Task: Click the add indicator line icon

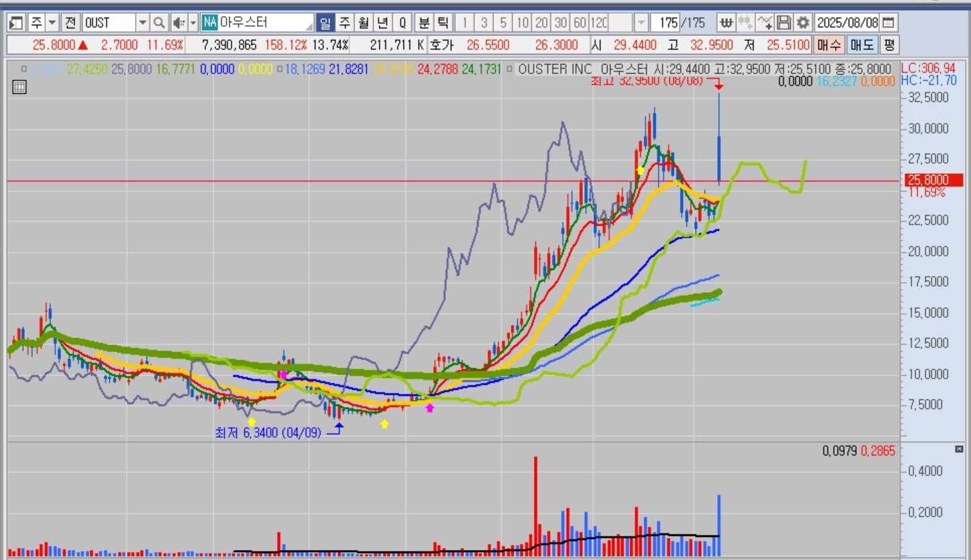Action: (x=764, y=23)
